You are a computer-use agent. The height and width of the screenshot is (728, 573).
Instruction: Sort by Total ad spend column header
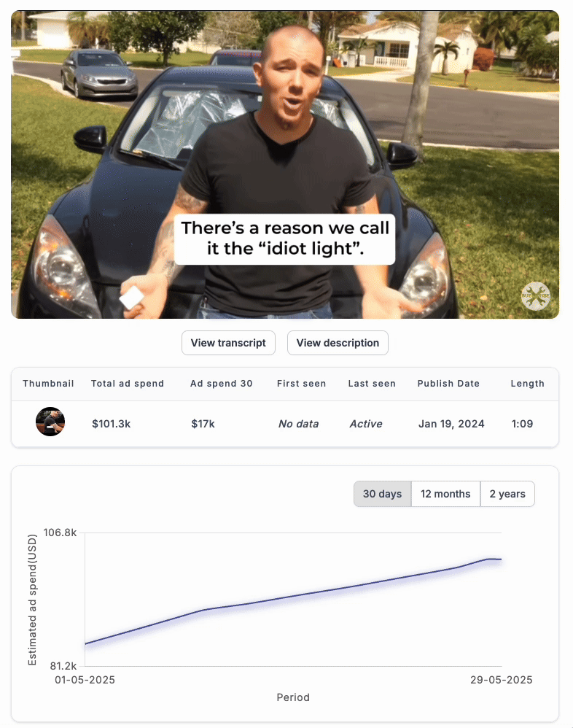click(128, 384)
